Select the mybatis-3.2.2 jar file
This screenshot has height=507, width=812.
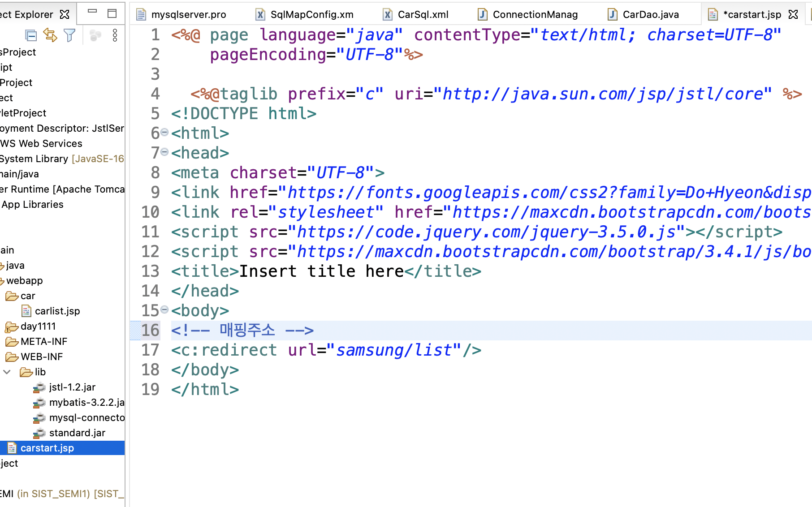coord(79,402)
